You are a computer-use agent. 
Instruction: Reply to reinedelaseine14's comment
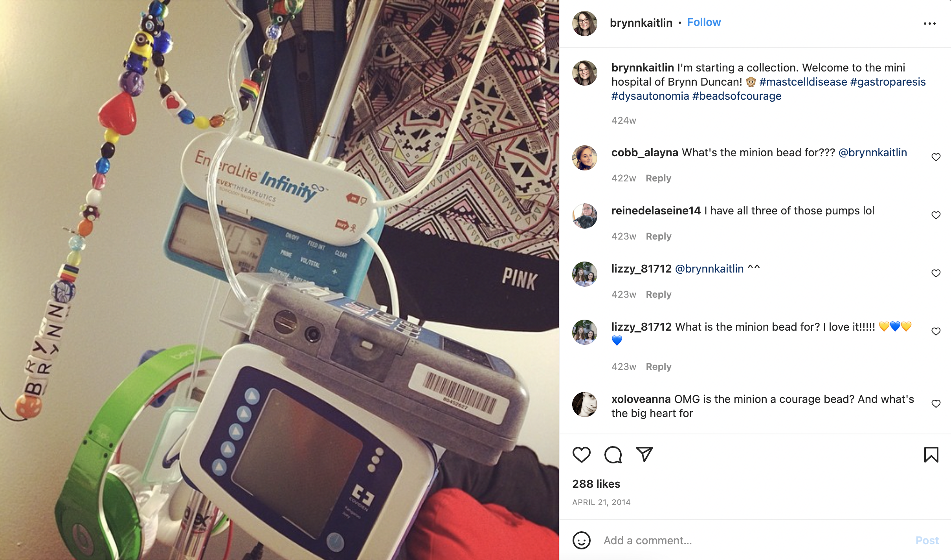click(x=658, y=236)
